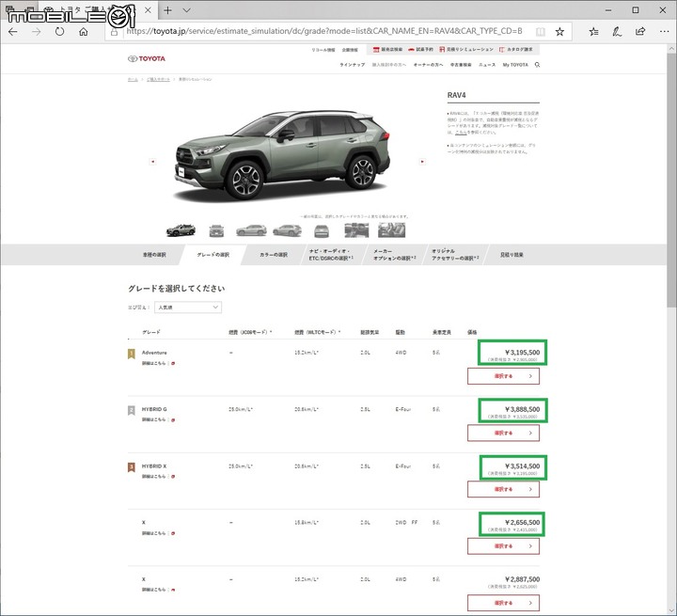Screen dimensions: 677x616
Task: Switch to the 見積り結果 step tab
Action: pyautogui.click(x=512, y=255)
